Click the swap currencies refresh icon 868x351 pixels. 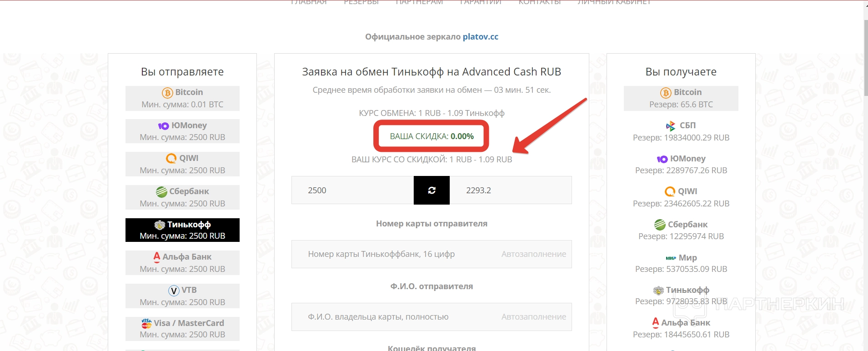(431, 191)
